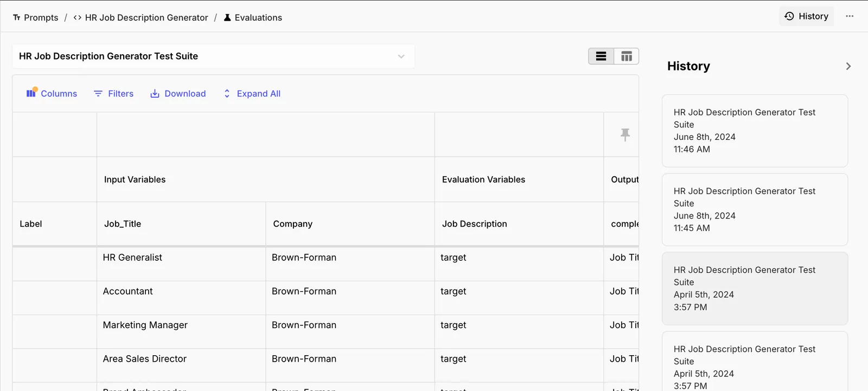This screenshot has width=868, height=391.
Task: Switch to the list row view toggle
Action: pyautogui.click(x=601, y=56)
